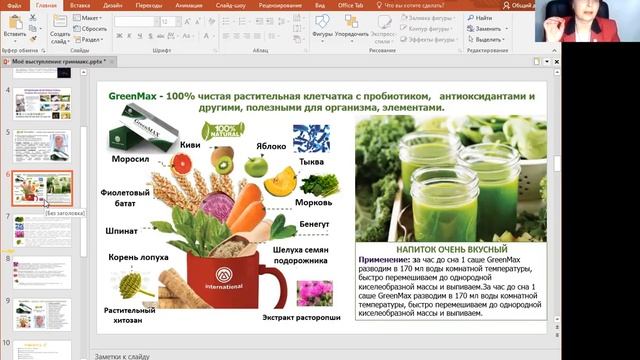Screen dimensions: 640x360
Task: Select slide 5 thumbnail
Action: [42, 146]
